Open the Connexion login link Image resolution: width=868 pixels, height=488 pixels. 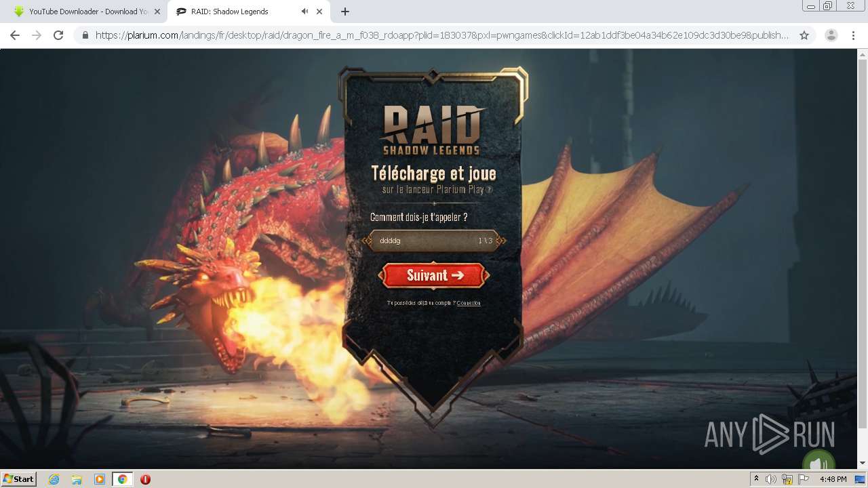[x=469, y=303]
